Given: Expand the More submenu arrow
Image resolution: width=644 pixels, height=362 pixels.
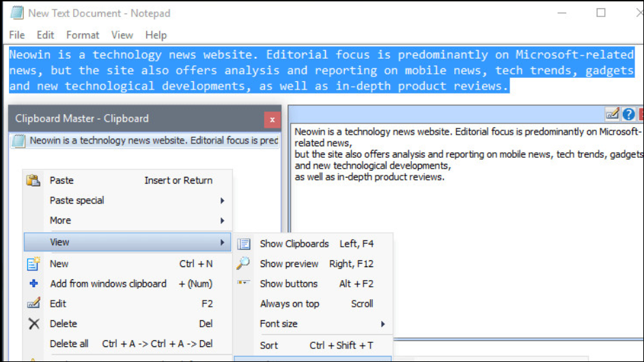Looking at the screenshot, I should click(x=222, y=221).
